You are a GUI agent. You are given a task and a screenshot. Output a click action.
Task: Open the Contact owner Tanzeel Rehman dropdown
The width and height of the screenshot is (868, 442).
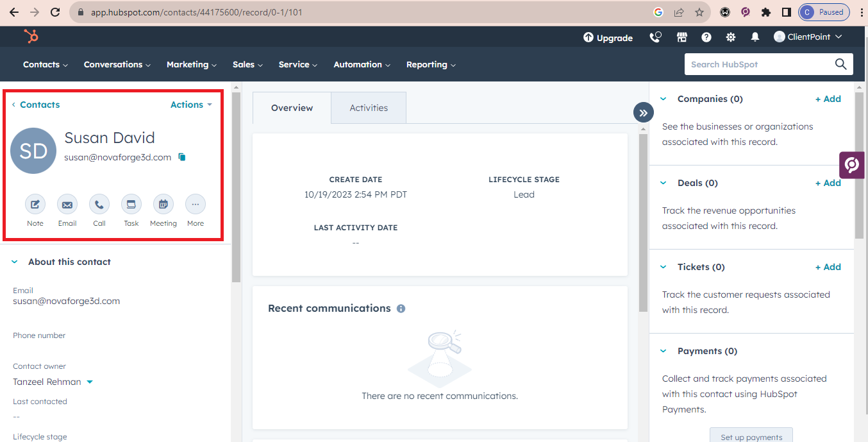[x=53, y=382]
